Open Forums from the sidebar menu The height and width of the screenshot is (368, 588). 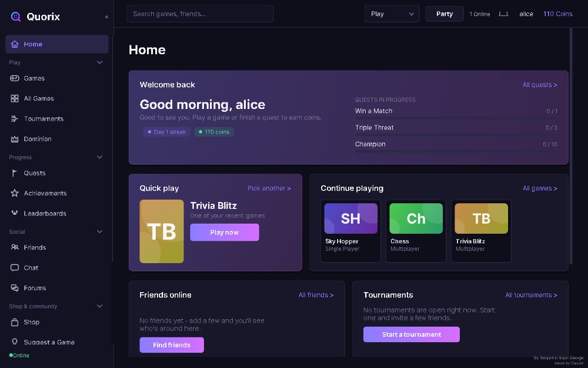pyautogui.click(x=57, y=288)
